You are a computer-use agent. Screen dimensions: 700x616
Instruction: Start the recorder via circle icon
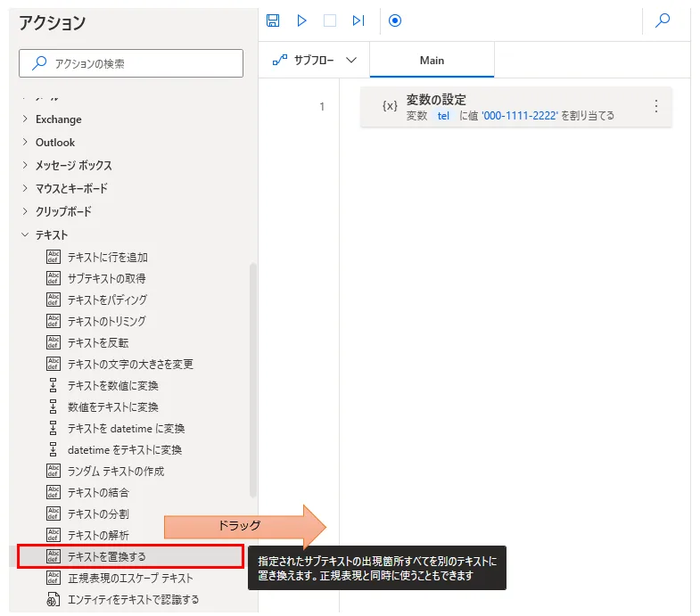(396, 21)
